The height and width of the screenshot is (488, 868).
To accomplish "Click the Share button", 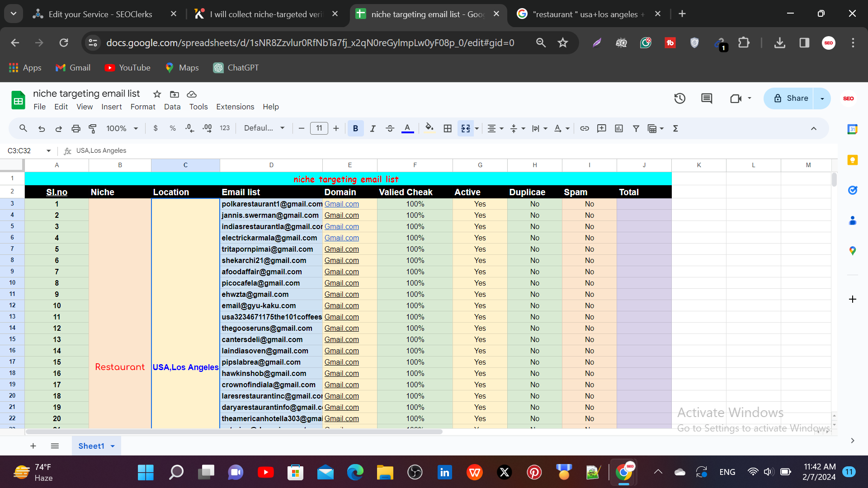I will tap(790, 99).
